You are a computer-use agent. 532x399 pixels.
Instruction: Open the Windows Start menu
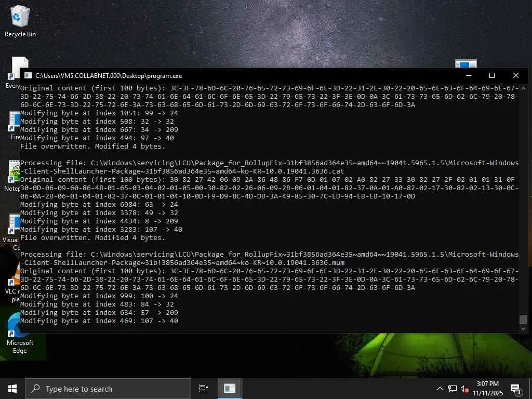(x=12, y=389)
